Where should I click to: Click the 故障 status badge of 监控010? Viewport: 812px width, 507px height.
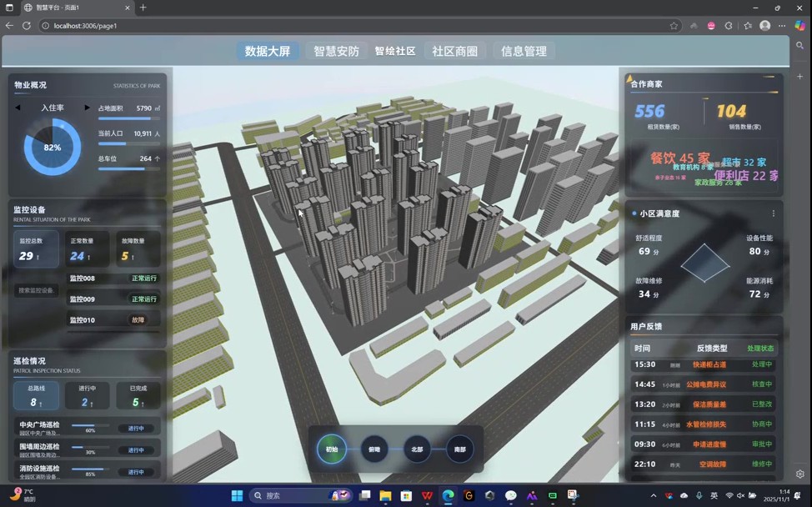click(139, 319)
